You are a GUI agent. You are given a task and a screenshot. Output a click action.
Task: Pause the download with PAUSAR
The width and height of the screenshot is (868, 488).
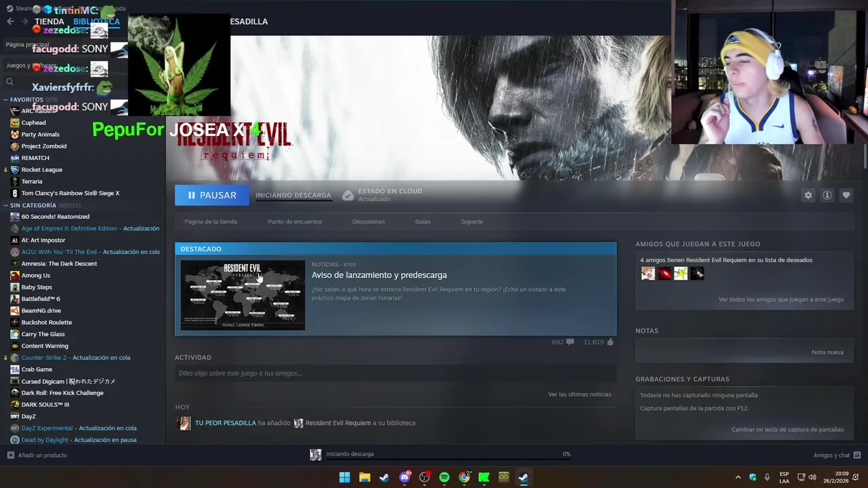(x=212, y=195)
